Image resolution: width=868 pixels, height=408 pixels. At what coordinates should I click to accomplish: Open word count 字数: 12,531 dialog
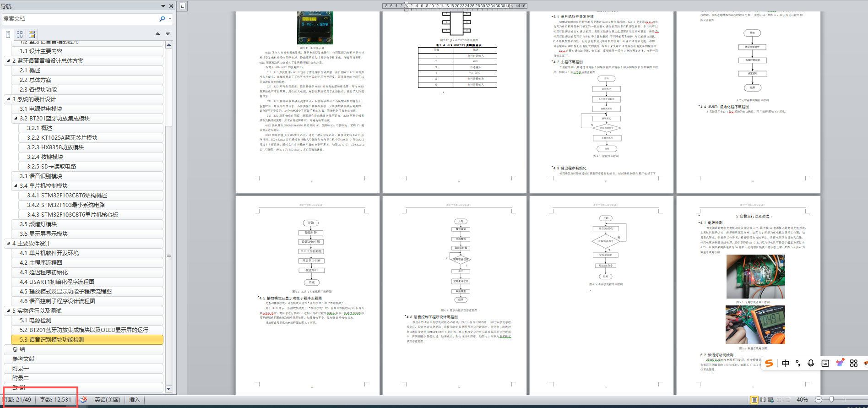[x=55, y=400]
